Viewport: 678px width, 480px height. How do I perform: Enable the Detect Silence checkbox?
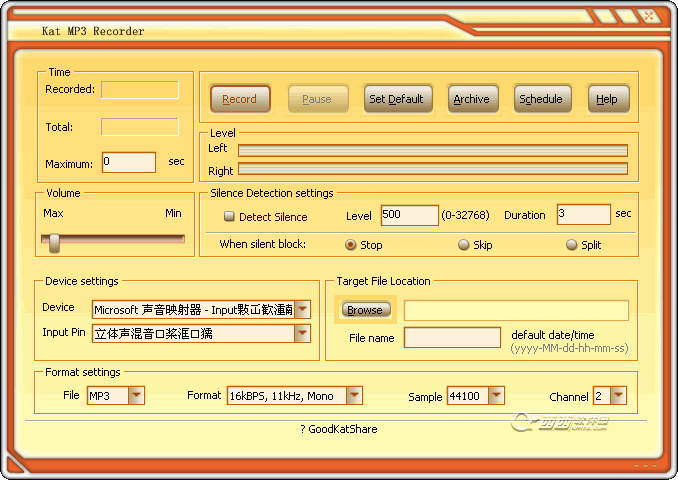[229, 216]
